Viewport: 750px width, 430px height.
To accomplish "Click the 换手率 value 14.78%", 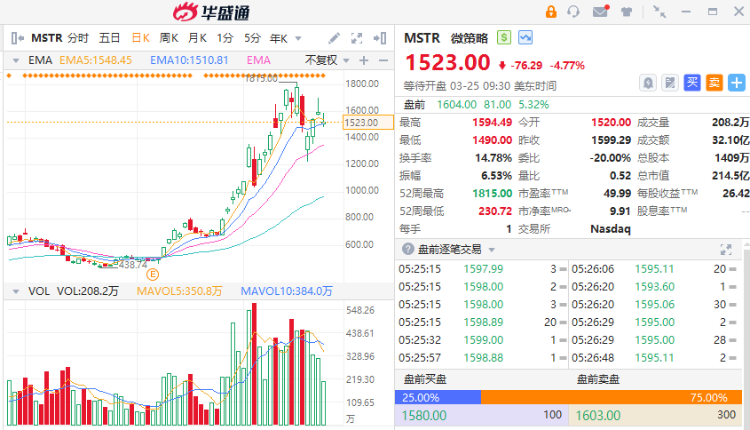I will pos(494,158).
